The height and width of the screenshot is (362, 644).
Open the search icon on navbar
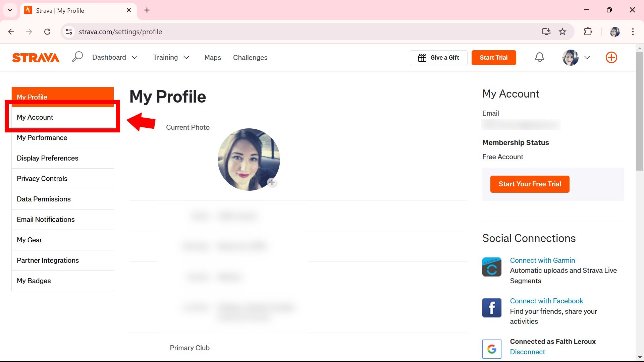click(x=77, y=57)
